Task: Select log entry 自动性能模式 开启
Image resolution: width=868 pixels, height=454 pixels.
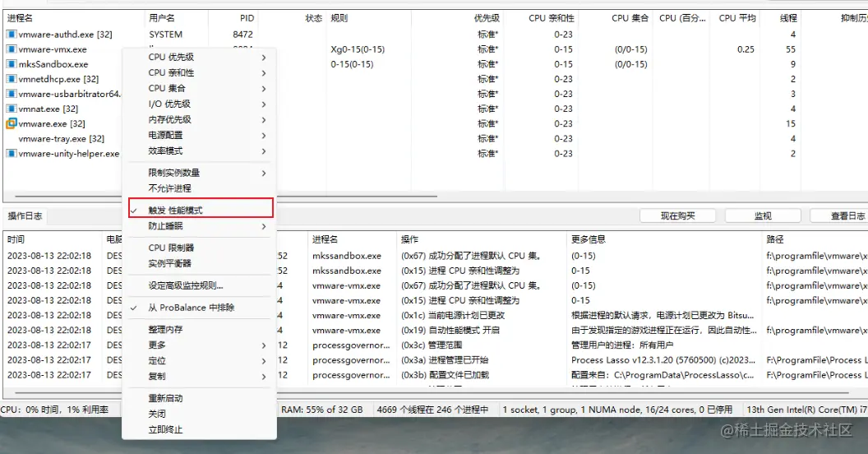Action: tap(450, 330)
